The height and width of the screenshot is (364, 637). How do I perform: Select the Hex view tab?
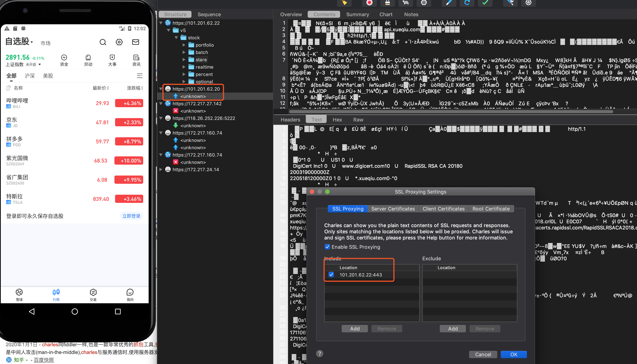tap(337, 120)
